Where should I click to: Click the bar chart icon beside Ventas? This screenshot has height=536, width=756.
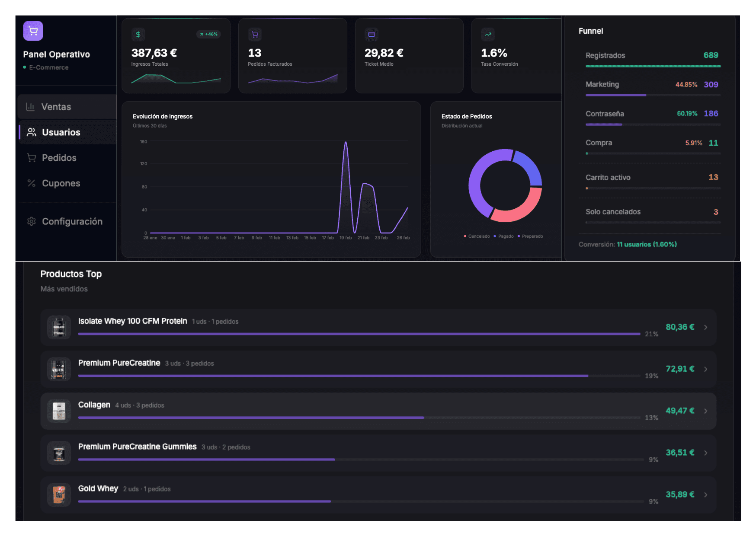30,107
